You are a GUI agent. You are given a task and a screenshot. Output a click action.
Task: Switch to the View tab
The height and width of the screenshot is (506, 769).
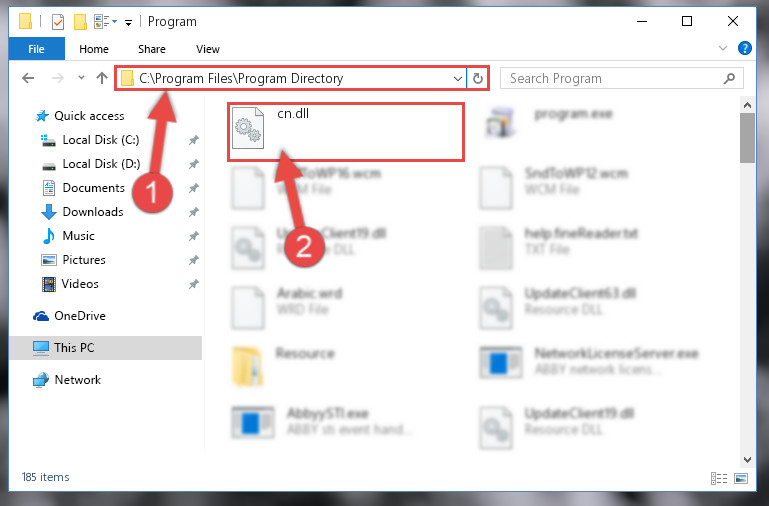pos(207,49)
